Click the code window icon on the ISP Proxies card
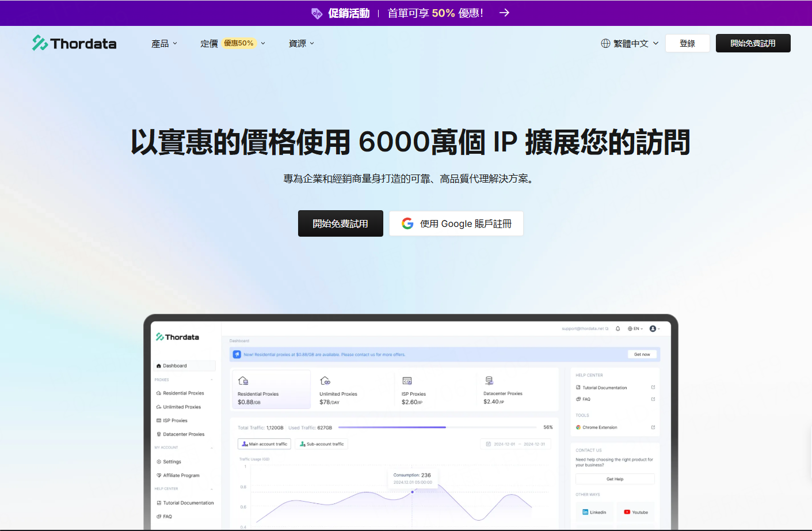812x531 pixels. point(407,381)
